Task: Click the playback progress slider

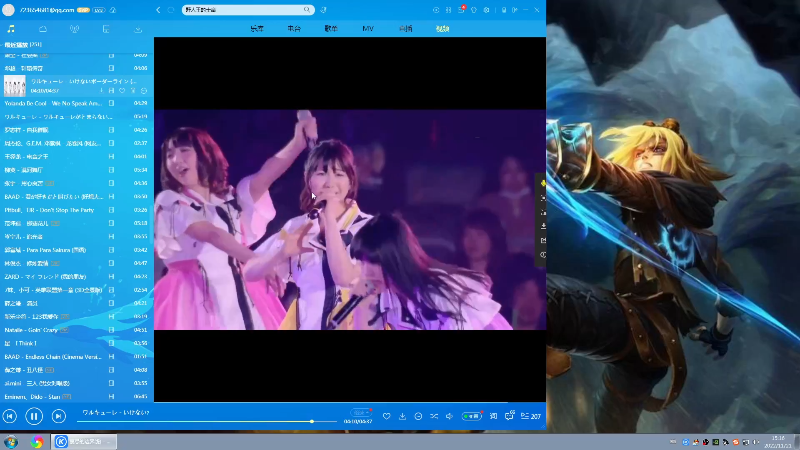Action: (207, 421)
